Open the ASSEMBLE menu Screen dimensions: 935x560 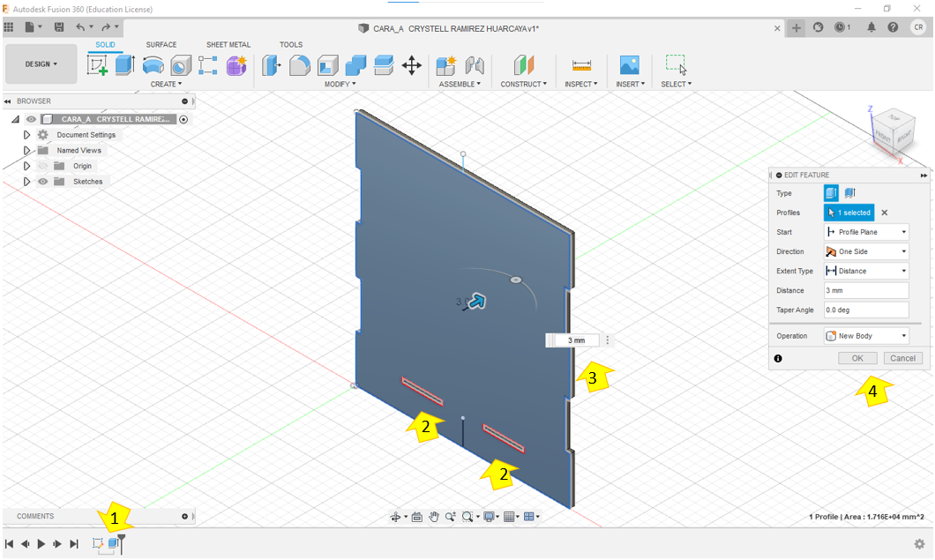click(x=460, y=84)
